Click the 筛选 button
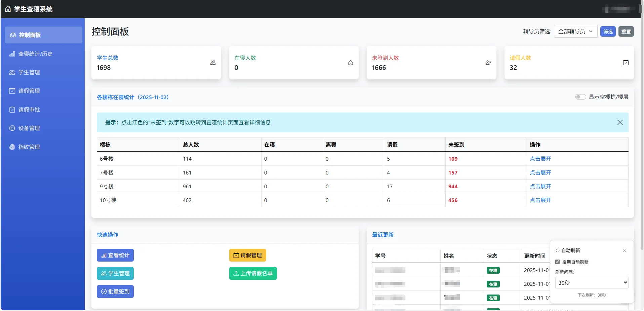This screenshot has height=311, width=644. click(x=608, y=31)
